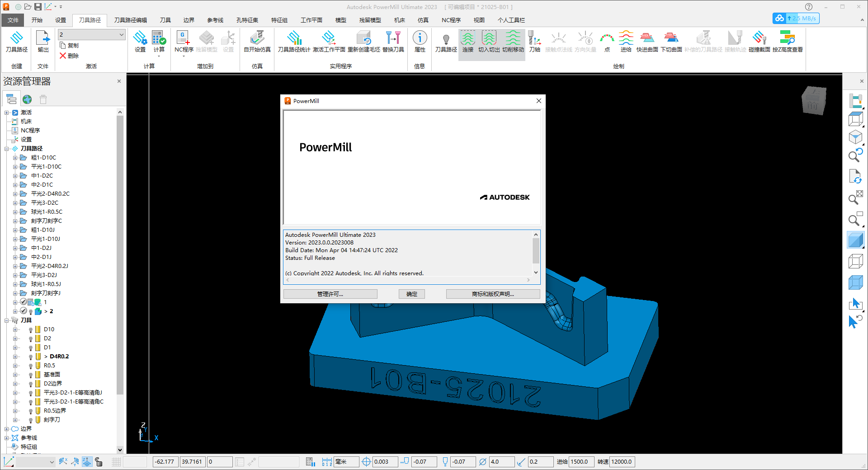Image resolution: width=868 pixels, height=470 pixels.
Task: Collapse the 刀具路径 tree node
Action: point(7,149)
